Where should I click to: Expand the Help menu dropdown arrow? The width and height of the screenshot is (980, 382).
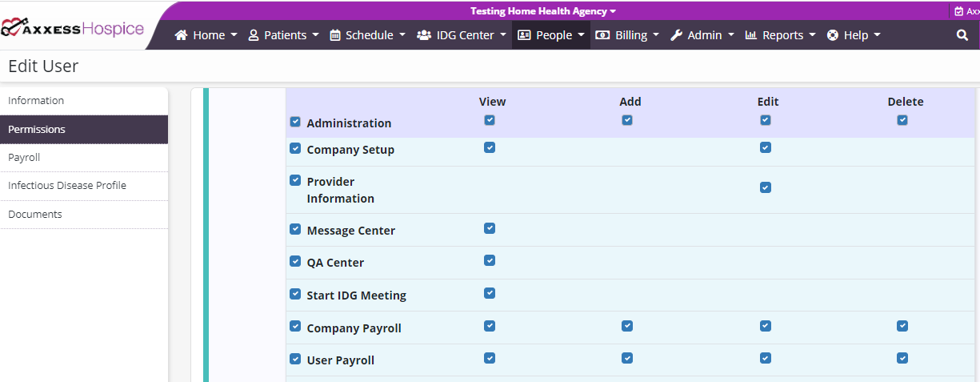[x=877, y=35]
